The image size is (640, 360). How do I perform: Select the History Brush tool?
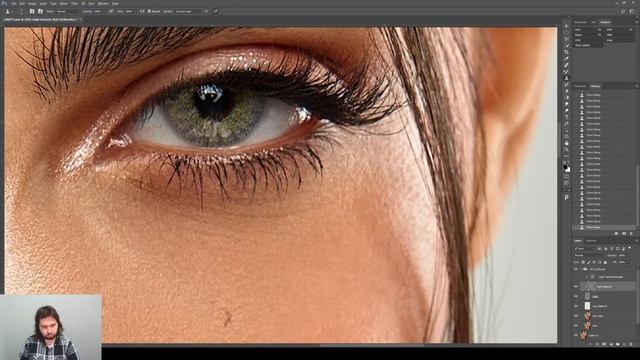pyautogui.click(x=566, y=84)
